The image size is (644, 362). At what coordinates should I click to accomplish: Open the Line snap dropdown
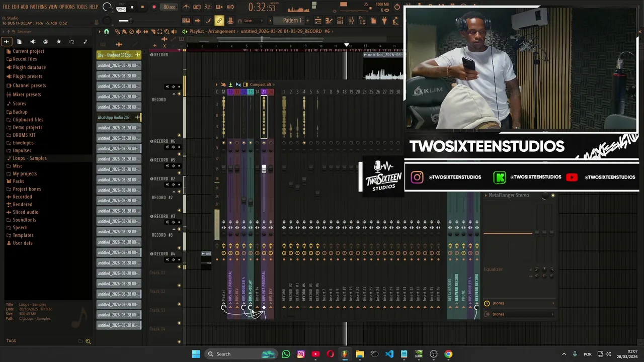tap(253, 21)
